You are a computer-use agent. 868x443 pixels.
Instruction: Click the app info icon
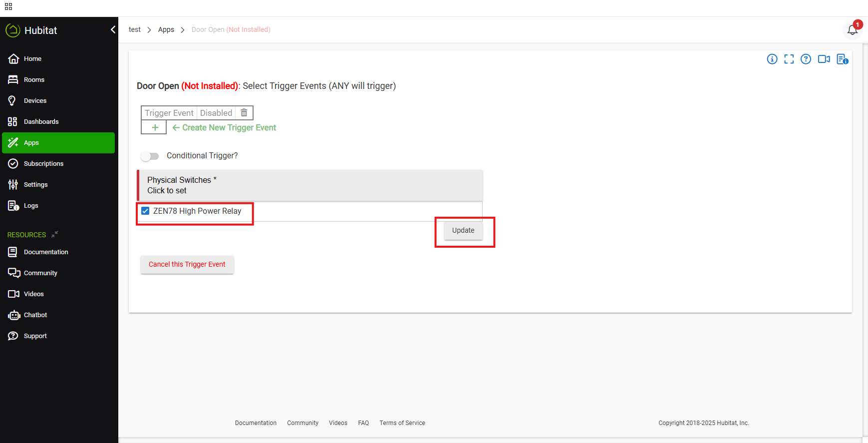coord(772,59)
